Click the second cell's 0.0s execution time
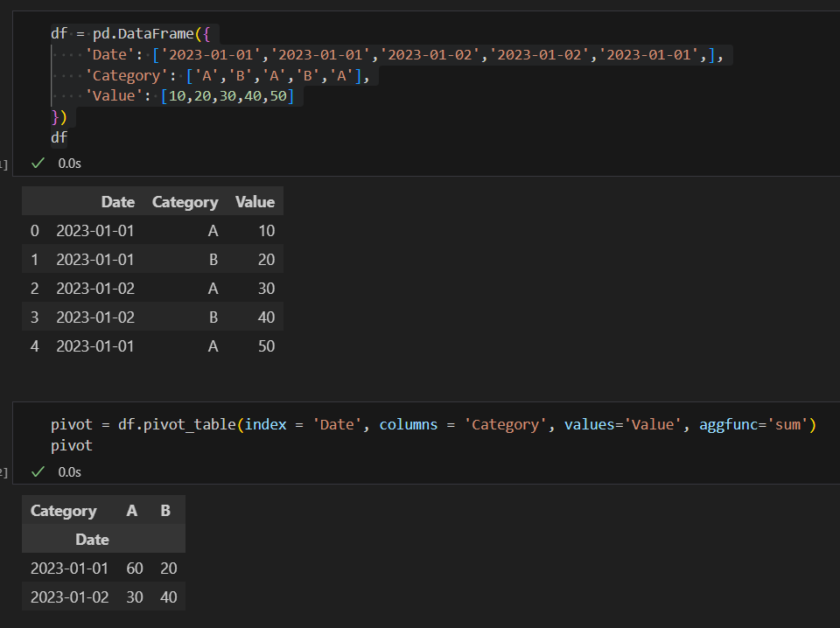This screenshot has height=628, width=840. point(70,471)
